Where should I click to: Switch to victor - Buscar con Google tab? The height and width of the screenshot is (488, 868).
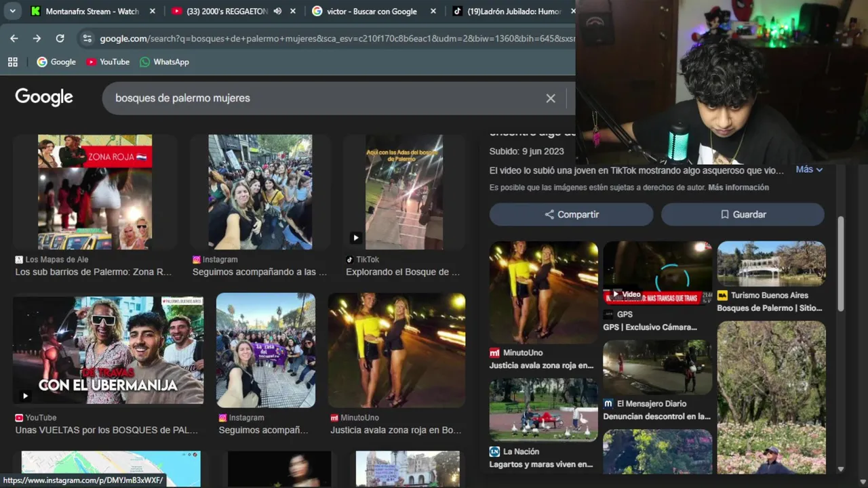click(372, 11)
